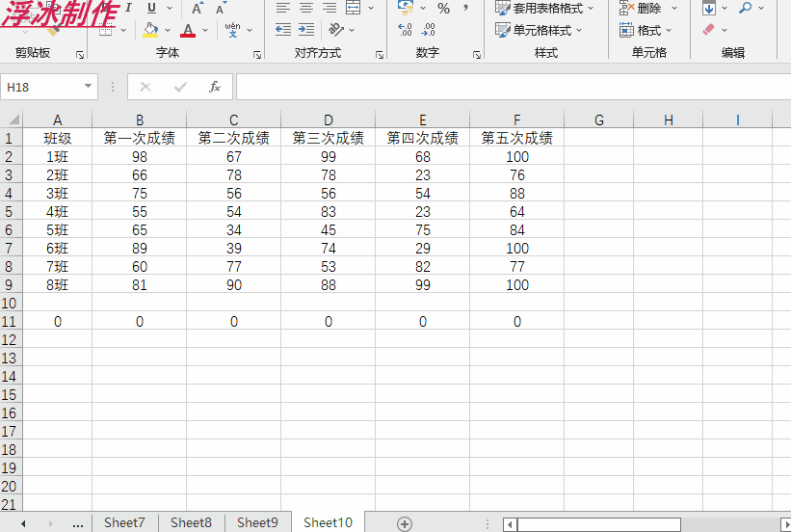
Task: Toggle italic formatting
Action: pyautogui.click(x=128, y=8)
